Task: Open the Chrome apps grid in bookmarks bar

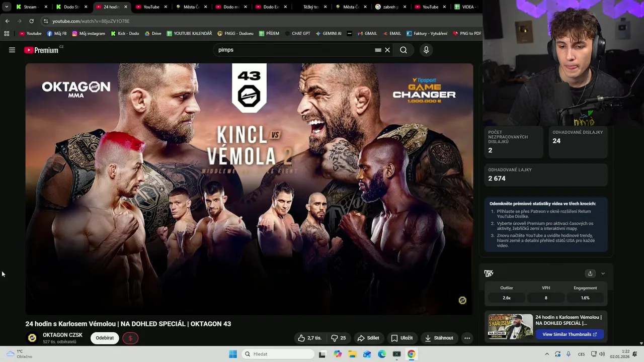Action: tap(7, 34)
